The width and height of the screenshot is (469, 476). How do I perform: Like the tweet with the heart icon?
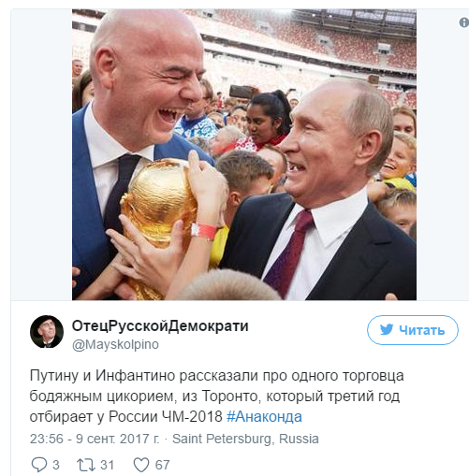pyautogui.click(x=141, y=465)
